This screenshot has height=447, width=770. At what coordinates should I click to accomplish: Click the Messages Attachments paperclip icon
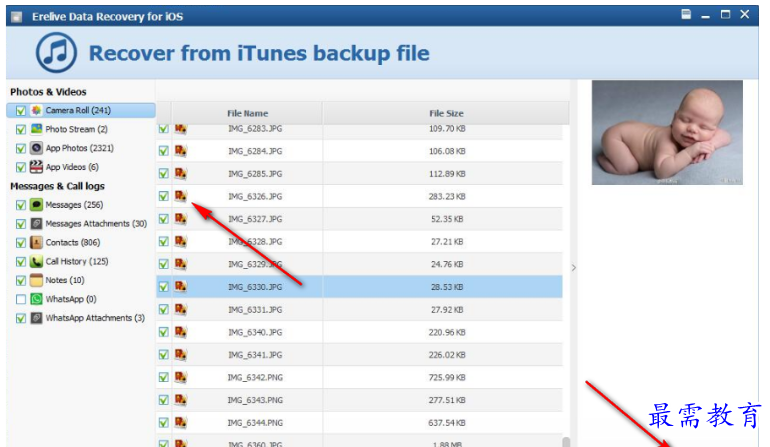36,224
